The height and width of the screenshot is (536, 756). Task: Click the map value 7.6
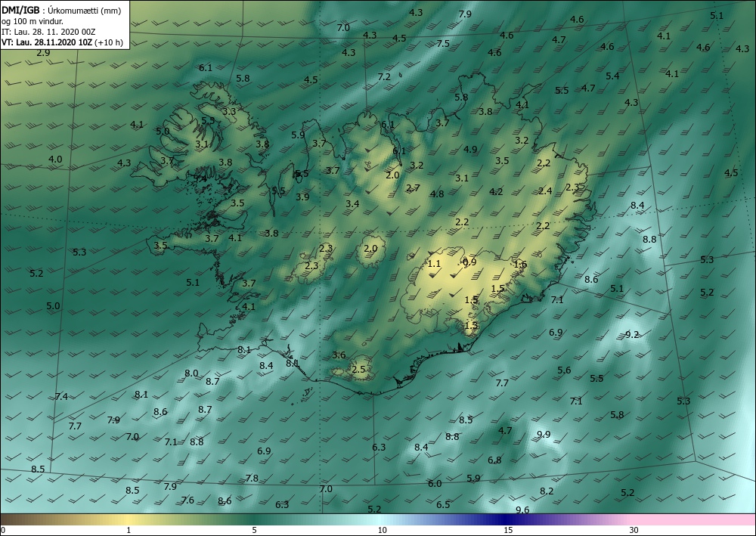coord(187,500)
